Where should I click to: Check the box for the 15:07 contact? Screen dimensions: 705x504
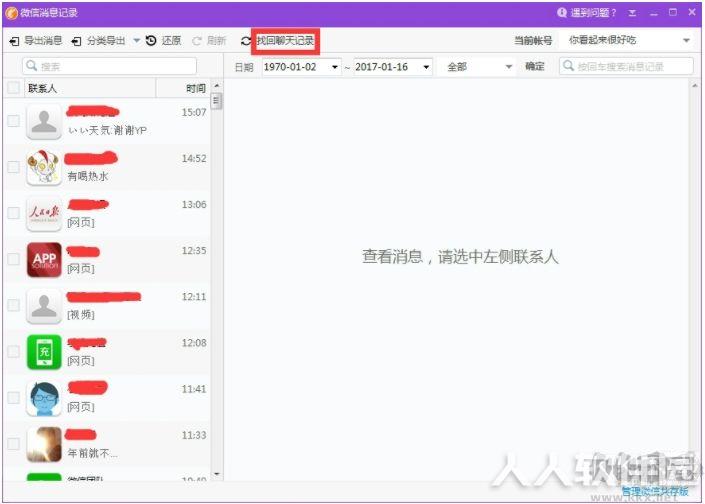click(x=13, y=121)
